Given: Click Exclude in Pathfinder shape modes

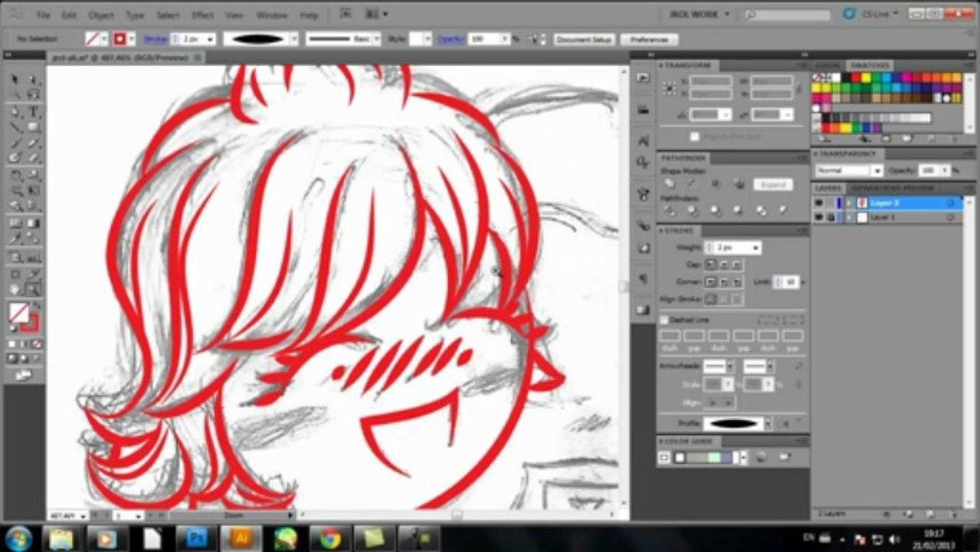Looking at the screenshot, I should [x=739, y=184].
